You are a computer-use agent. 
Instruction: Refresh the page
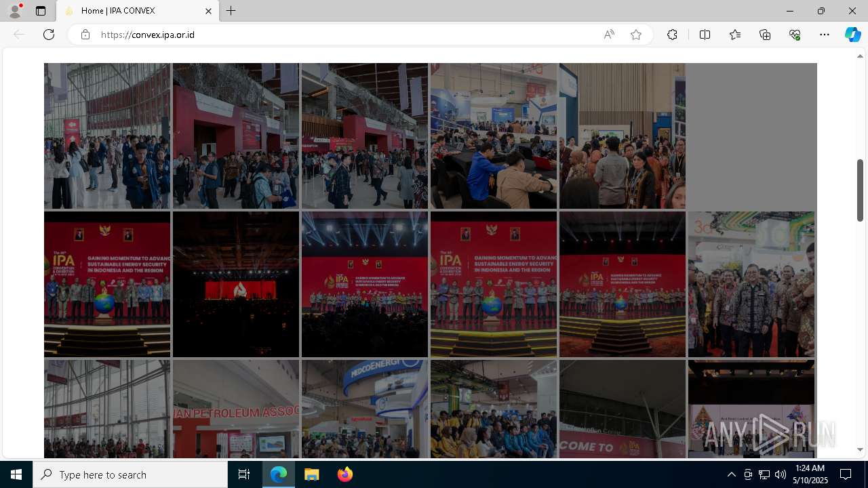coord(49,35)
